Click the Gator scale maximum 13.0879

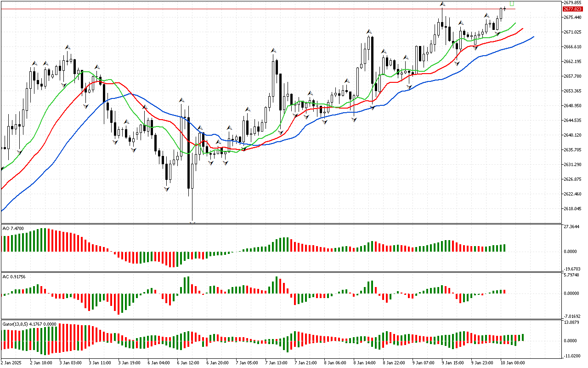[x=572, y=322]
